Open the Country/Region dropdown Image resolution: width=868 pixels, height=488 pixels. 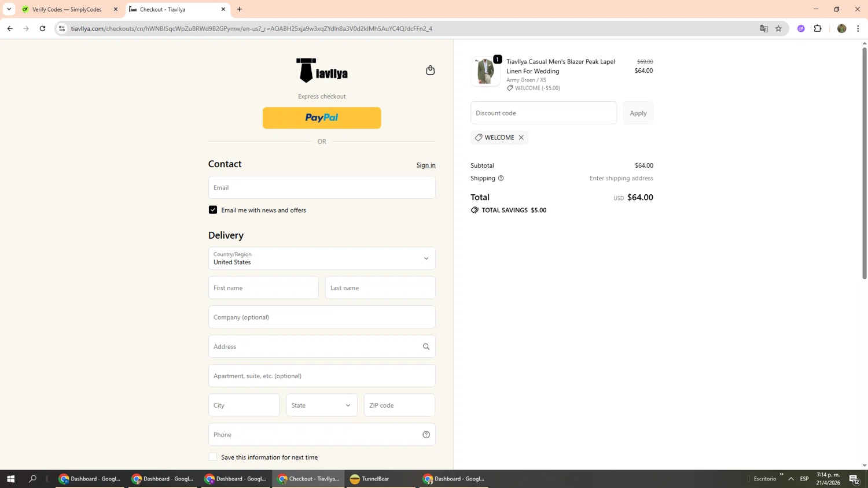(322, 258)
